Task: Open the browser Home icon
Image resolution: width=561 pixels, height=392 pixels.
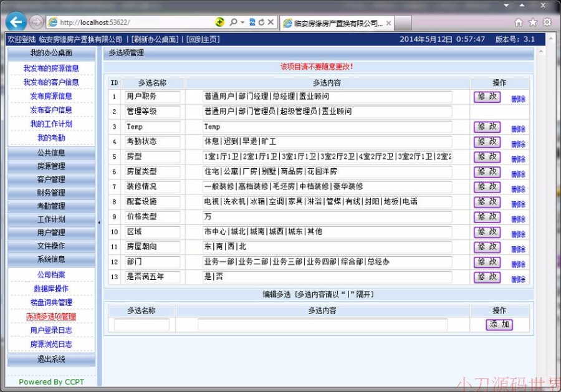Action: click(x=519, y=22)
